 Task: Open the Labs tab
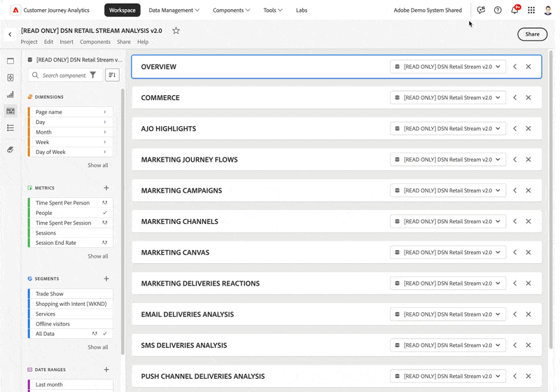302,10
